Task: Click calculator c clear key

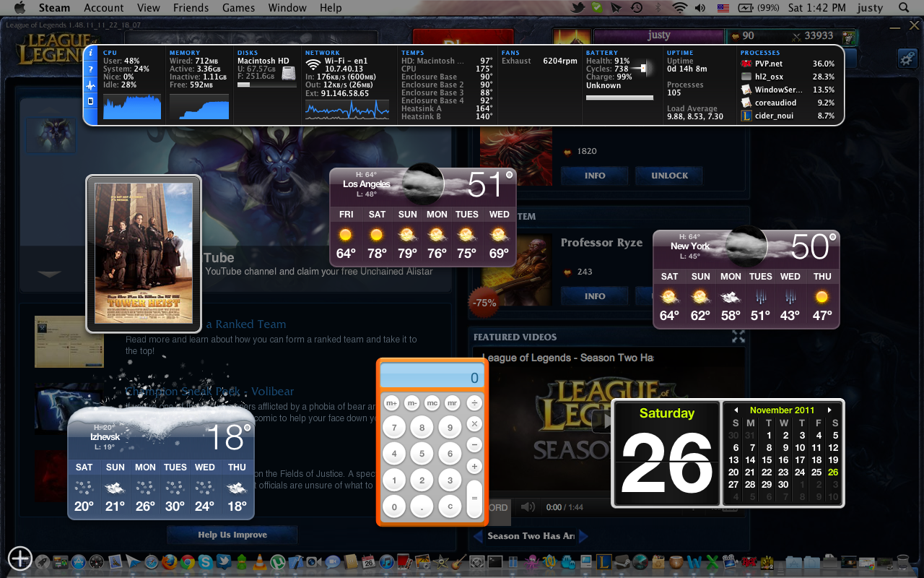Action: tap(450, 506)
